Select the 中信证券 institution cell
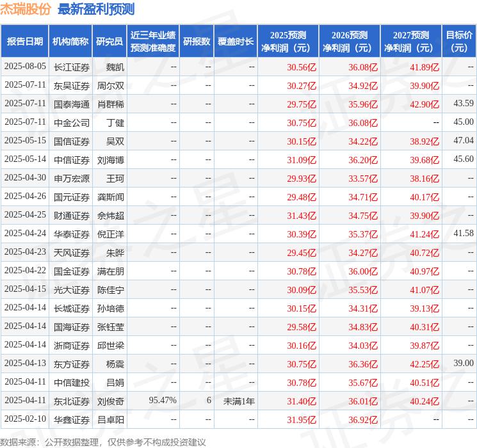This screenshot has width=477, height=448. pos(72,160)
